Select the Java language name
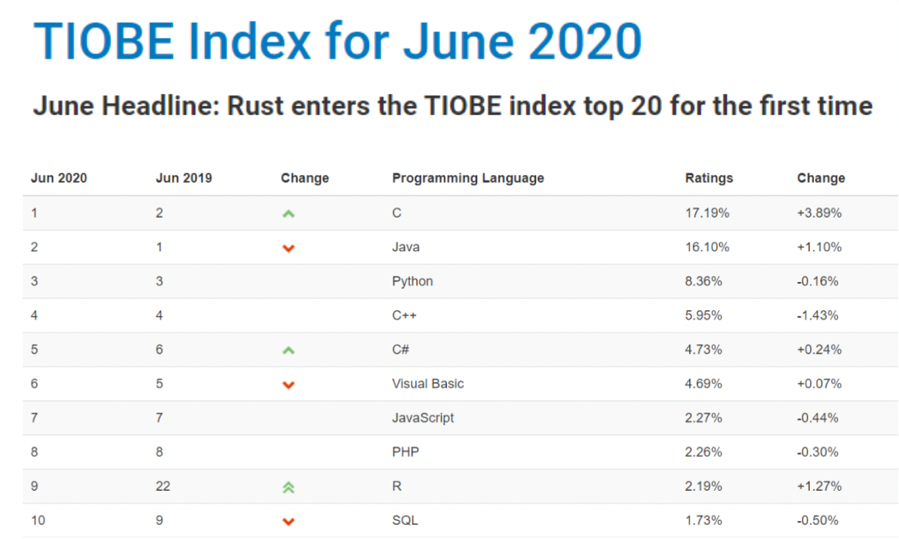This screenshot has width=899, height=539. pos(405,247)
